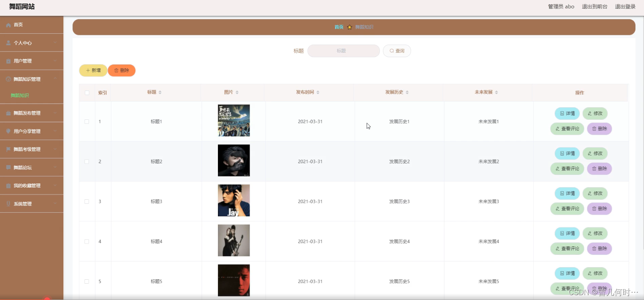Expand 用户管理 using its chevron arrow
Screen dimensions: 644x300
(x=55, y=61)
